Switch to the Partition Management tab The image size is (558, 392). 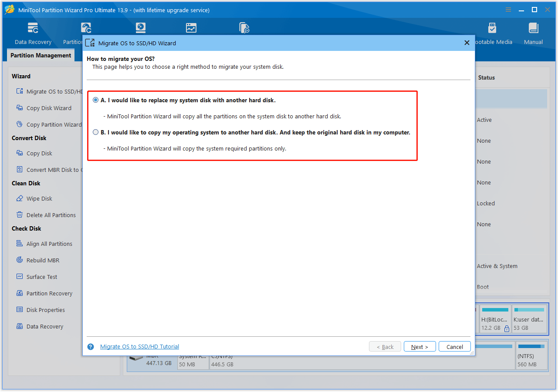pos(41,55)
